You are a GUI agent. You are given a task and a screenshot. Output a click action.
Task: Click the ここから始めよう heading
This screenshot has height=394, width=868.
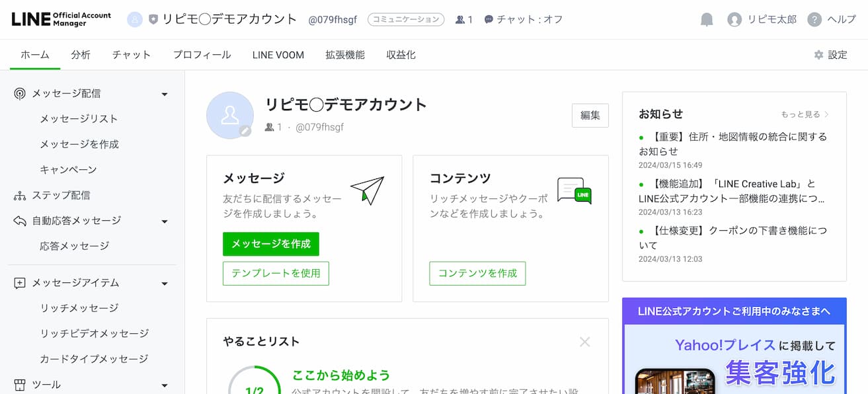coord(341,375)
